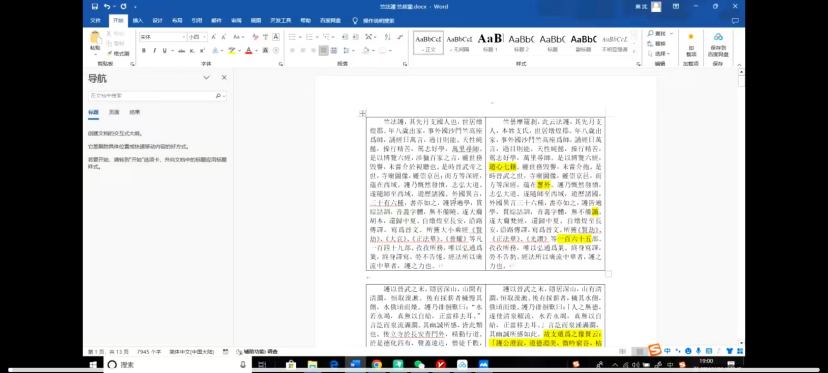The image size is (828, 373).
Task: Click the navigation pane search field
Action: [x=157, y=96]
